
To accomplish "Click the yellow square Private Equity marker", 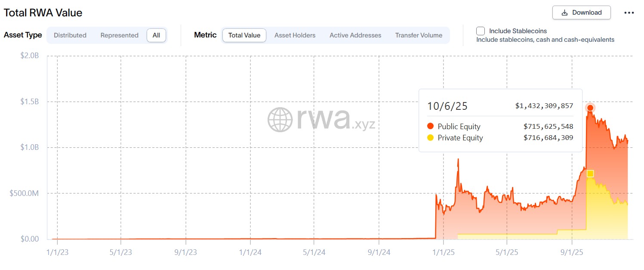I will (590, 174).
